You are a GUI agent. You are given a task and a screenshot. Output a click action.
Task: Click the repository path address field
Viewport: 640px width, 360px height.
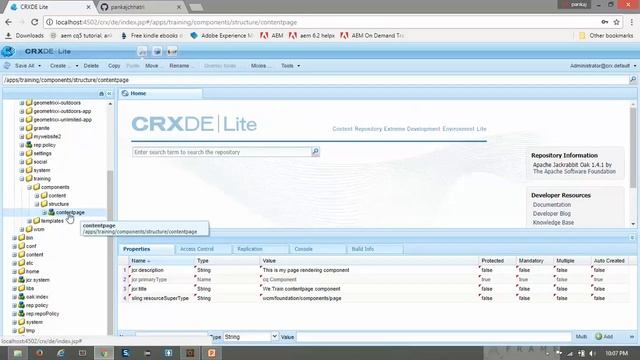pyautogui.click(x=315, y=80)
